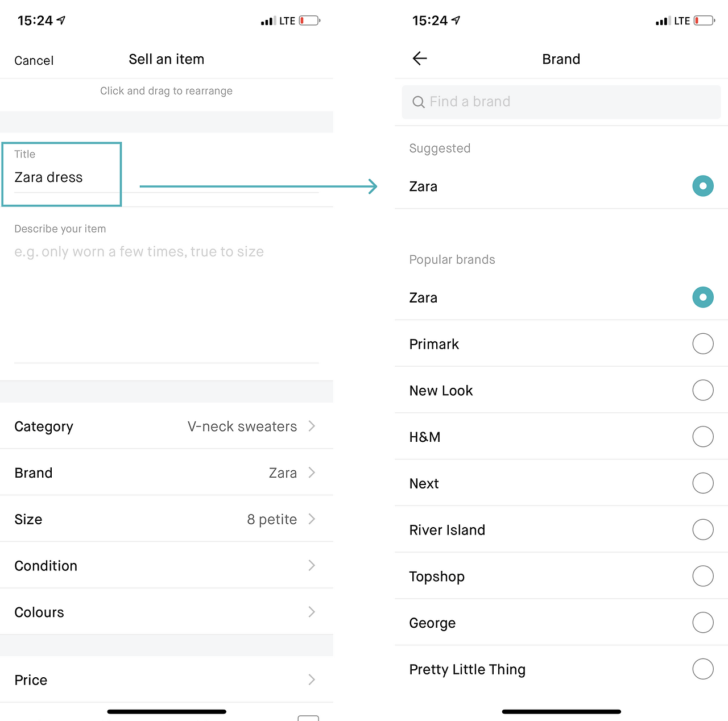Expand the Colours row chevron
The image size is (728, 721).
point(312,612)
